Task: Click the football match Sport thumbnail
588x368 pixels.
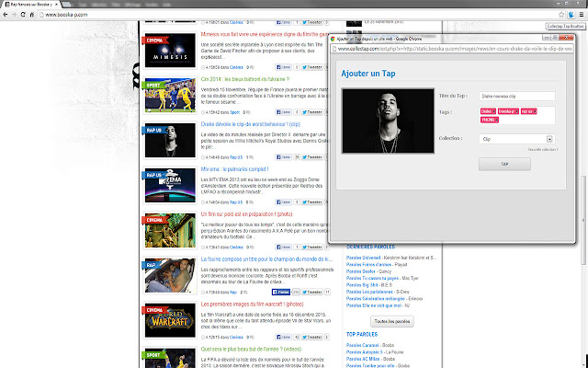Action: pyautogui.click(x=170, y=95)
